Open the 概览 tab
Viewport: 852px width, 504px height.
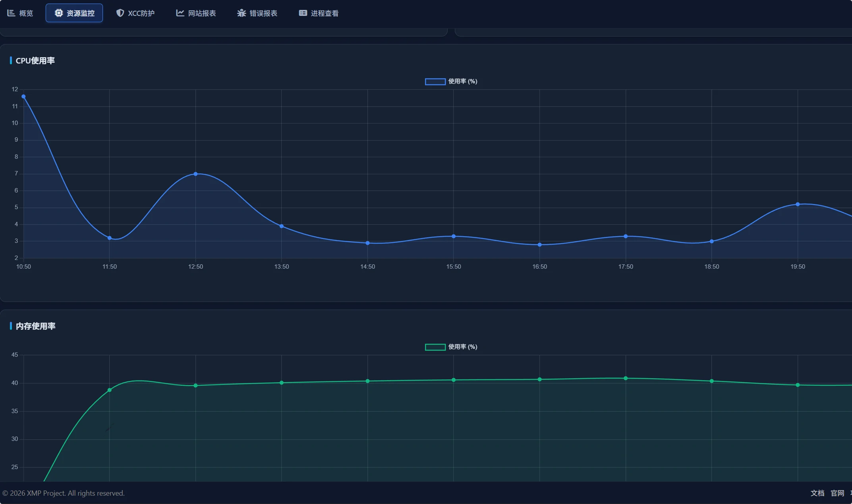point(26,13)
